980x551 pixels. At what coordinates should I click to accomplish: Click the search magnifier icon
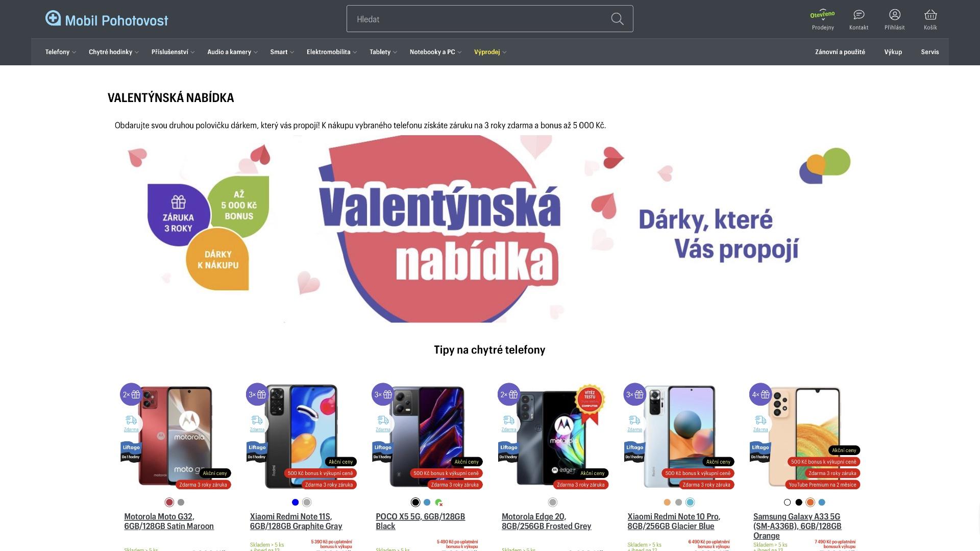pyautogui.click(x=617, y=19)
